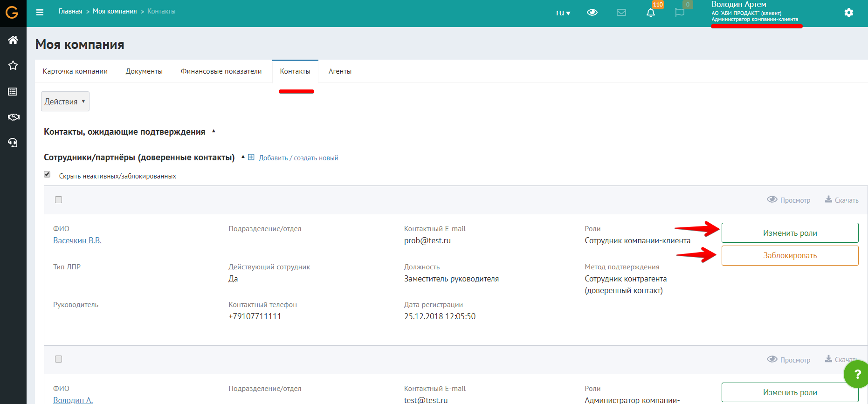The width and height of the screenshot is (868, 404).
Task: Open the handshake icon in sidebar
Action: click(x=13, y=117)
